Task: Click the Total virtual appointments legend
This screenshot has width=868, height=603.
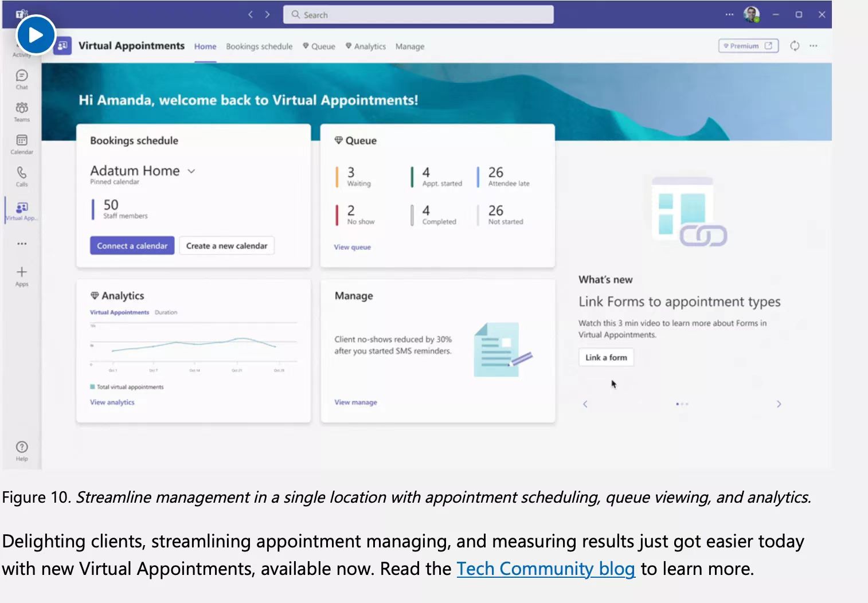Action: [127, 387]
